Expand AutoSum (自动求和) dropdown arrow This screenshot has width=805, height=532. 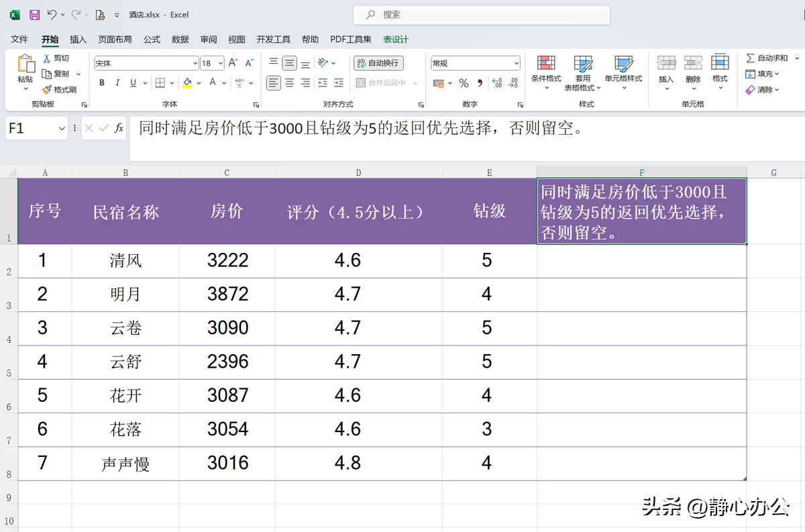(x=796, y=58)
